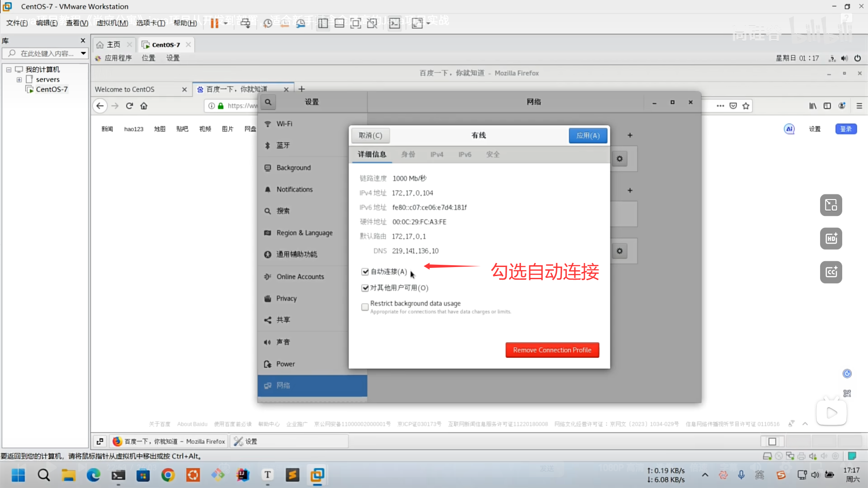Collapse the 我的计算机 tree node
The width and height of the screenshot is (868, 488).
[9, 70]
